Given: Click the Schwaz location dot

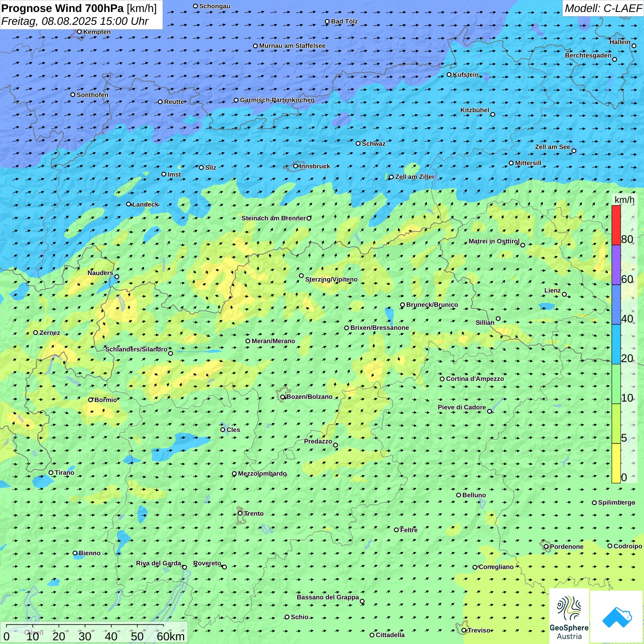Looking at the screenshot, I should pos(358,144).
